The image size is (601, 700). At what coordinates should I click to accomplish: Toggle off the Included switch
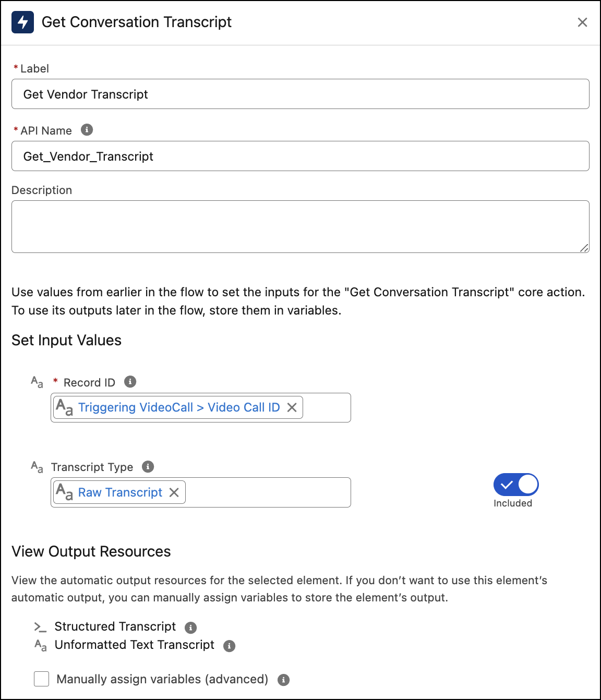[x=515, y=485]
